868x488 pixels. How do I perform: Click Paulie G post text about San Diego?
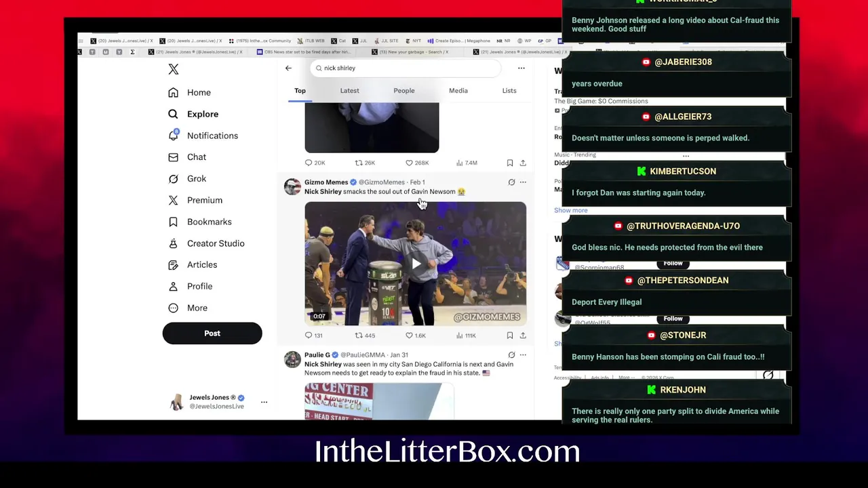coord(409,369)
